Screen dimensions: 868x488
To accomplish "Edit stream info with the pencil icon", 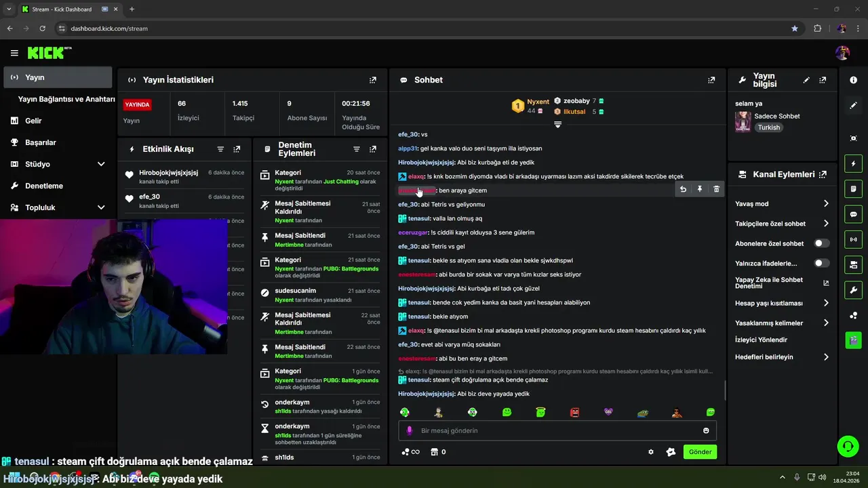I will coord(806,80).
